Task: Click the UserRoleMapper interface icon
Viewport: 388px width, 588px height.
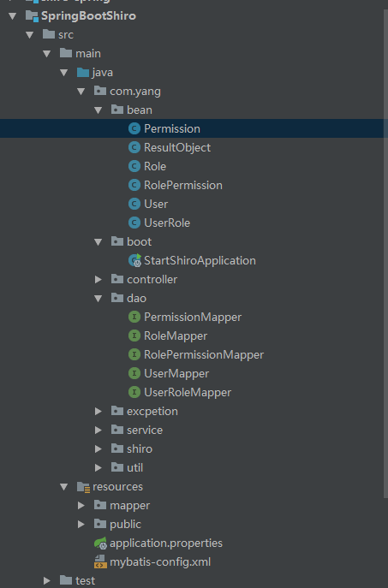Action: click(134, 392)
